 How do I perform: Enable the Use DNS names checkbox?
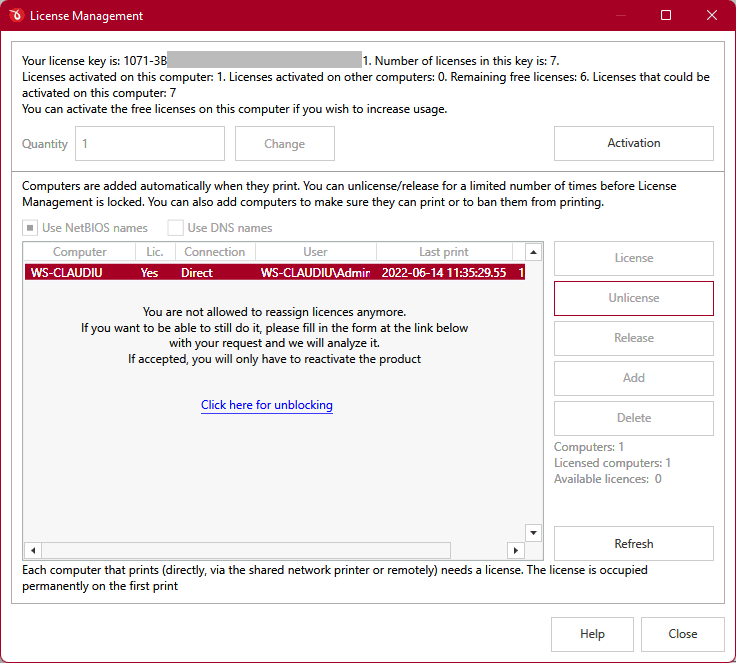(175, 228)
